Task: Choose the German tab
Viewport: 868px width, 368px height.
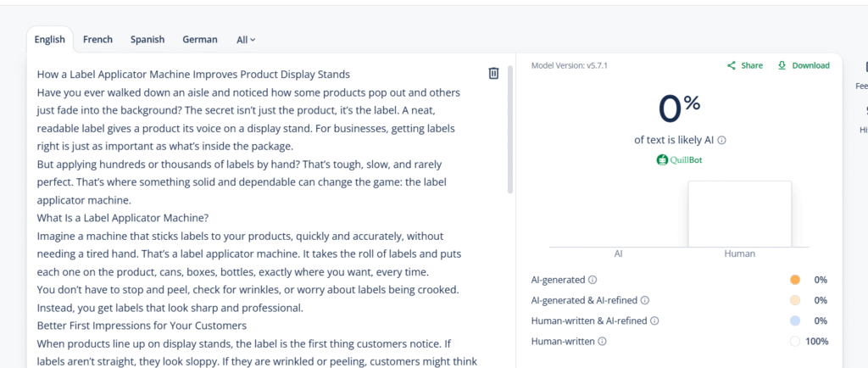Action: click(200, 40)
